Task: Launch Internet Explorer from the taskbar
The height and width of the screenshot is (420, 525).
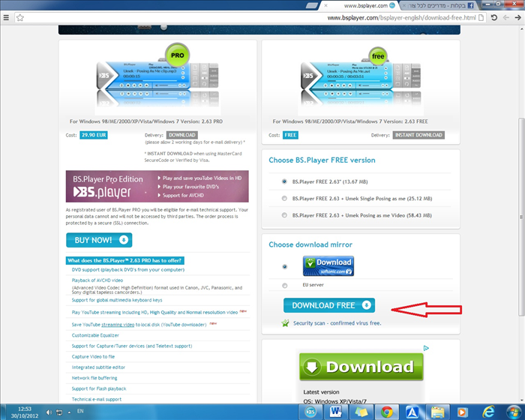Action: (488, 412)
